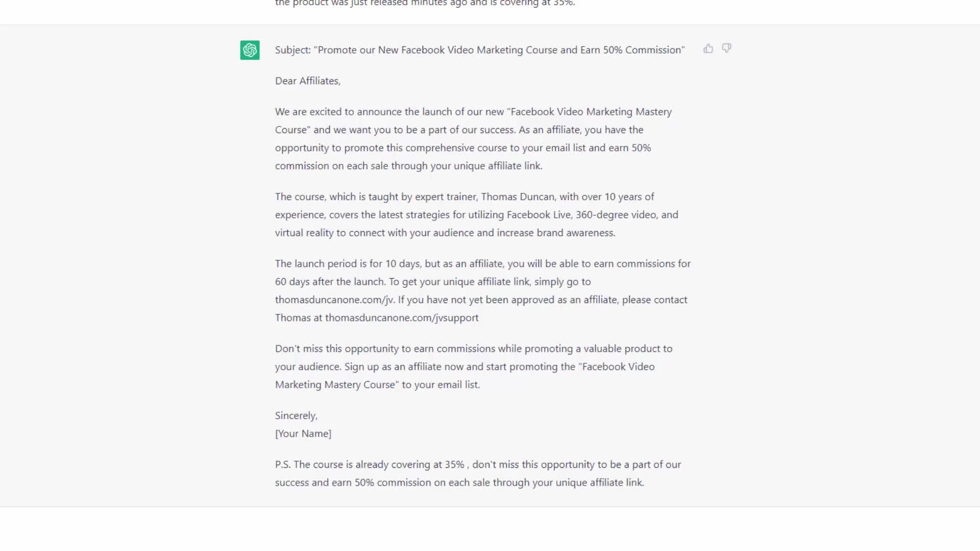Click the cut-off user prompt text at top
The image size is (980, 551).
[425, 4]
